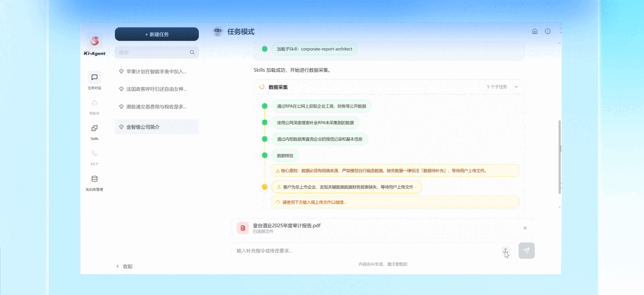Click the upload file icon
This screenshot has width=644, height=295.
506,250
